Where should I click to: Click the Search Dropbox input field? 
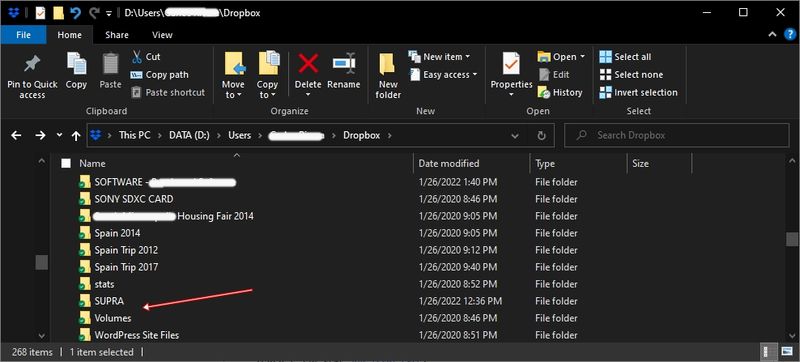click(677, 136)
